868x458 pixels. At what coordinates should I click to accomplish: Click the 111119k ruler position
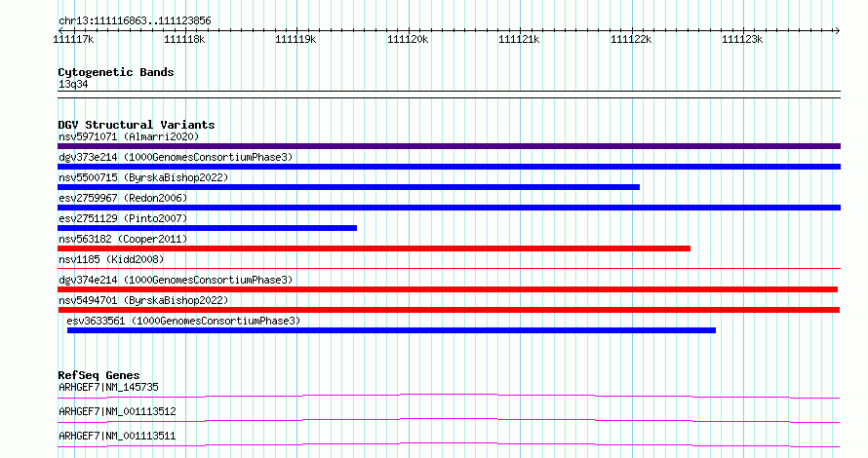(296, 39)
